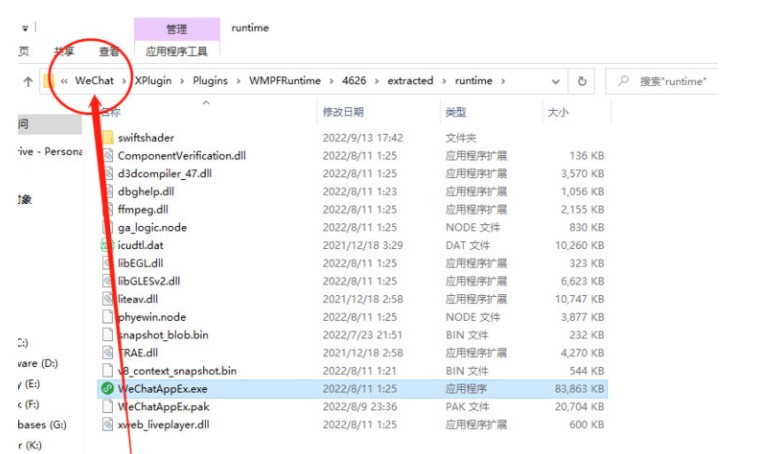Open the address bar history dropdown

pyautogui.click(x=555, y=81)
